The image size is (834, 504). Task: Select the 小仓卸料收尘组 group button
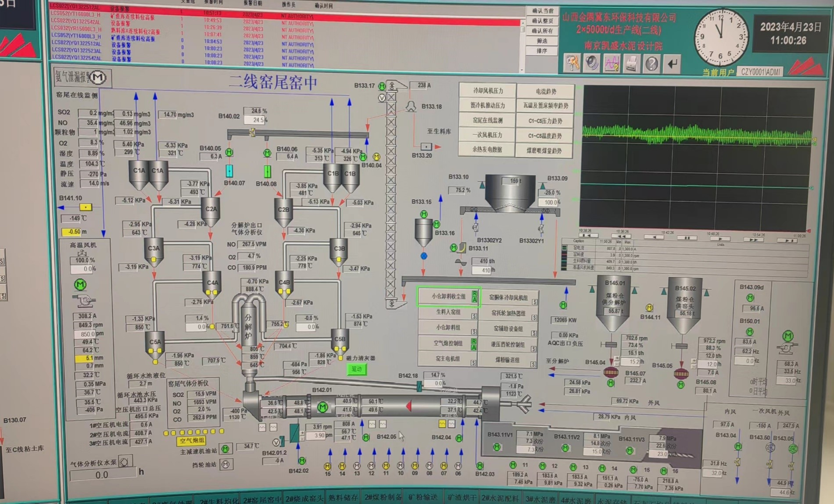[x=448, y=297]
